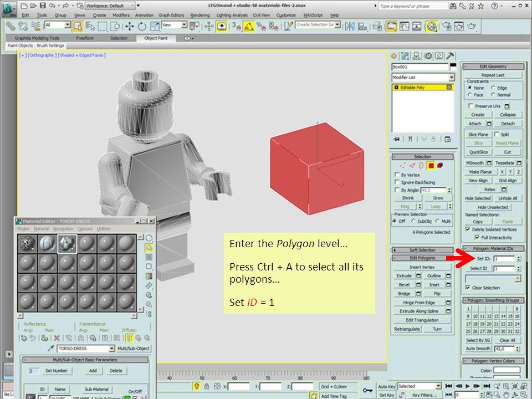Image resolution: width=532 pixels, height=399 pixels.
Task: Collapse the Edit Geometry rollout
Action: pyautogui.click(x=493, y=66)
